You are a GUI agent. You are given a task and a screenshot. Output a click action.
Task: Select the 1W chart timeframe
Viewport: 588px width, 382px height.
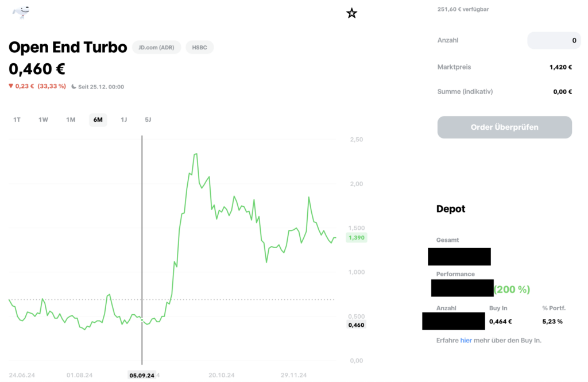point(43,119)
